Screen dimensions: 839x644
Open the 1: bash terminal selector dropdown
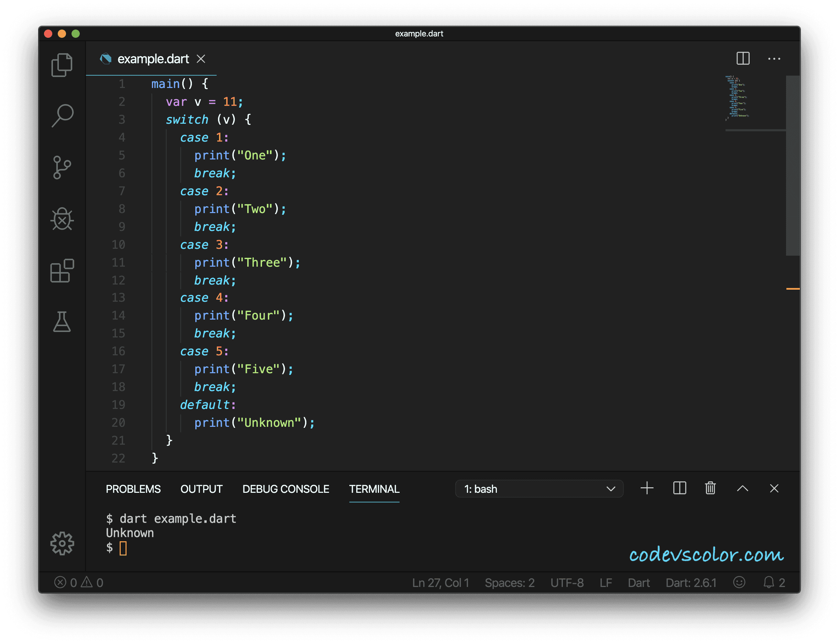[539, 489]
